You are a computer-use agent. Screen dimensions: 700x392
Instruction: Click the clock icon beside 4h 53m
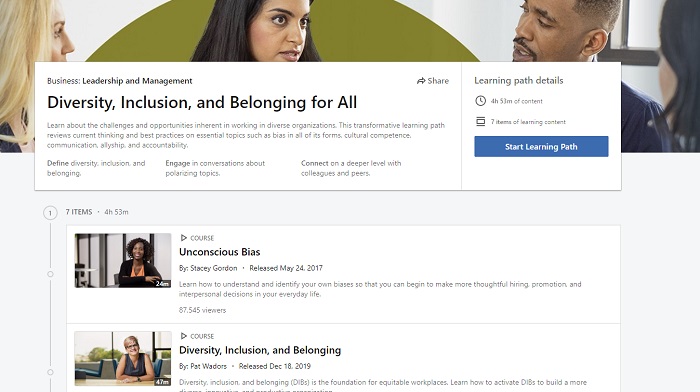pos(480,101)
